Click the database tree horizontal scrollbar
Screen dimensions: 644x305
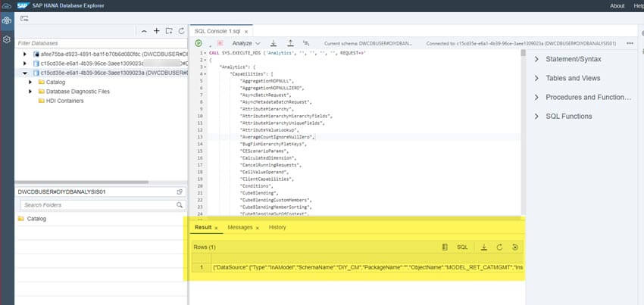point(81,182)
